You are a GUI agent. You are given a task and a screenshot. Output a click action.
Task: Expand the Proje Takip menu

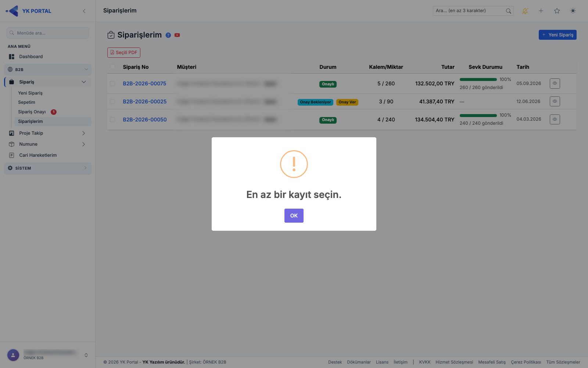click(x=48, y=133)
